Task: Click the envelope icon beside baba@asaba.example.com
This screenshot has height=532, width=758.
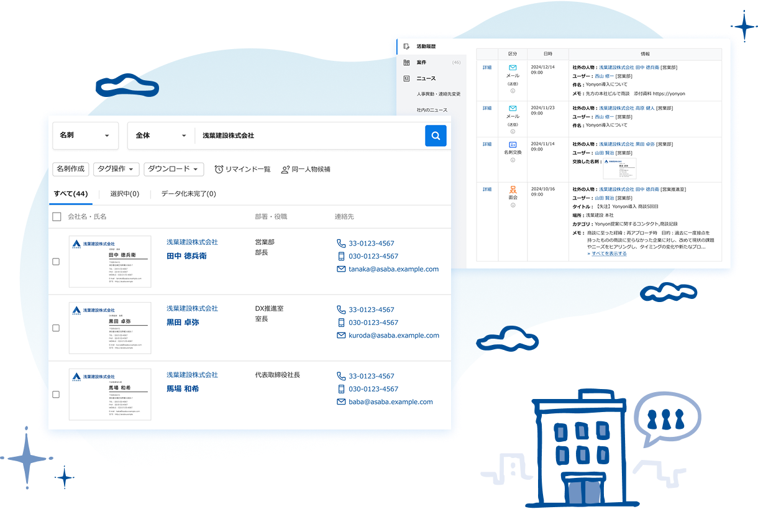Action: pyautogui.click(x=340, y=402)
